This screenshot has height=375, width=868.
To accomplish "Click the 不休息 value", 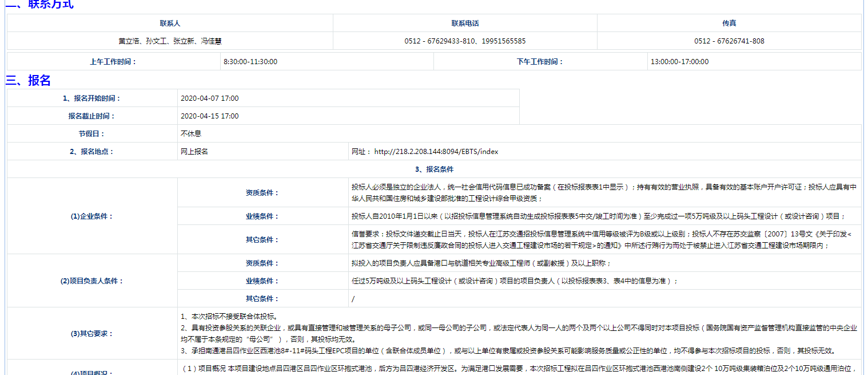I will pos(191,134).
